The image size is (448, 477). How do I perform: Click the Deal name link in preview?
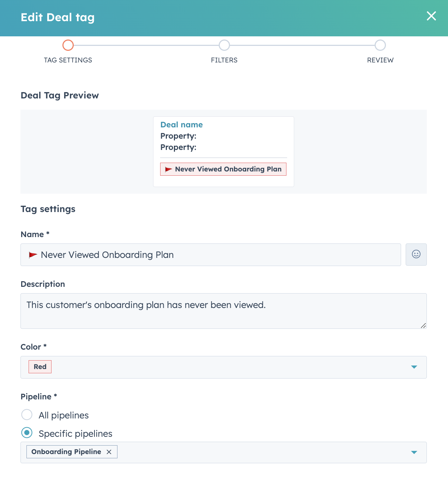point(182,125)
